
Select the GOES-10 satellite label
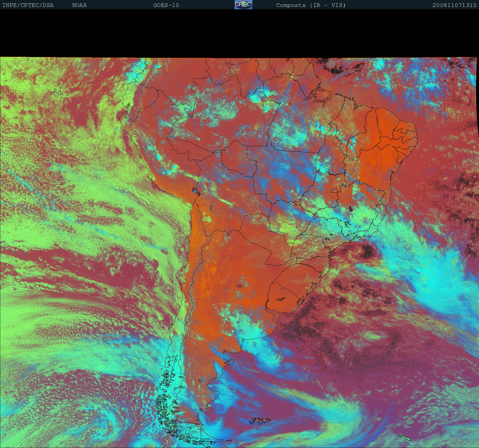tap(166, 5)
